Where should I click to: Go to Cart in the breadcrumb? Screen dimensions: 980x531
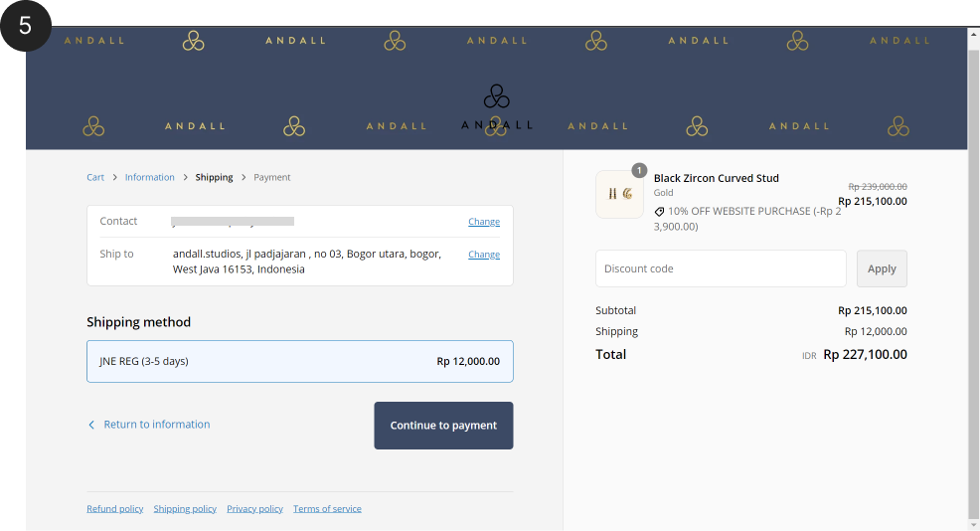pyautogui.click(x=95, y=177)
